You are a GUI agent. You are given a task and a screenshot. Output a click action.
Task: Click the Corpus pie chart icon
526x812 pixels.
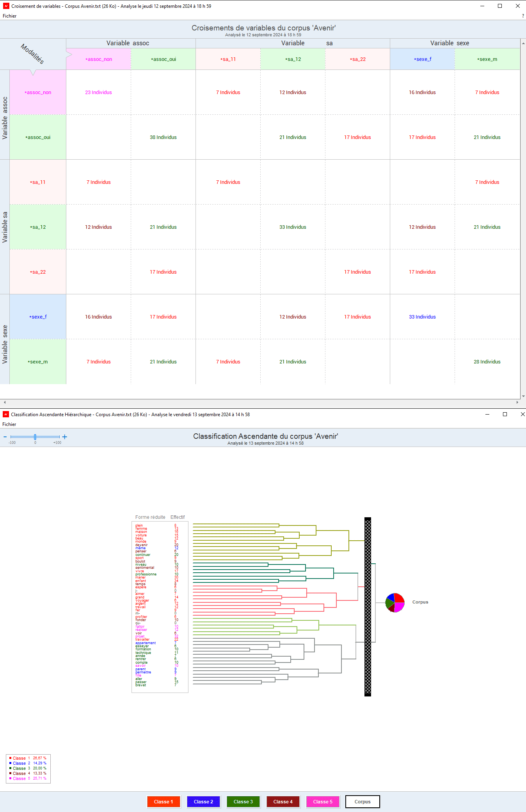point(394,602)
